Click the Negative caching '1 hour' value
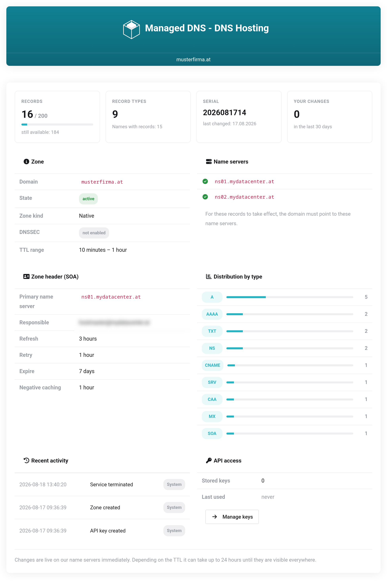The height and width of the screenshot is (588, 387). pos(87,387)
